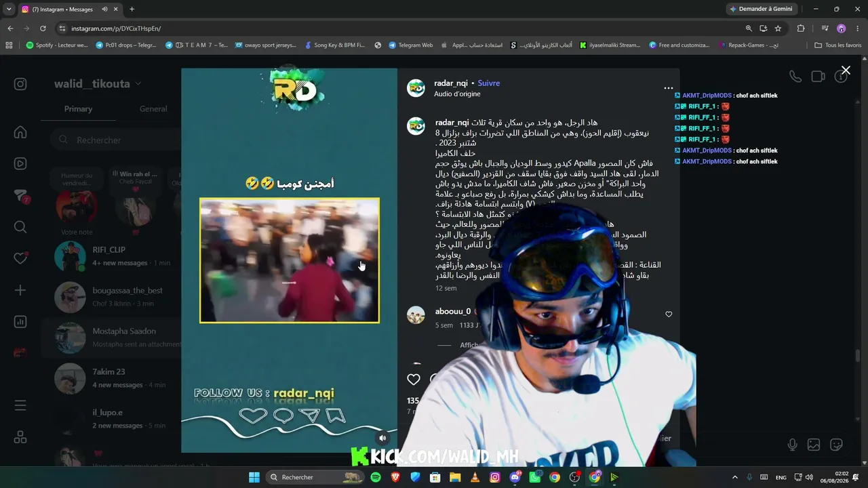Click the reel video thumbnail

[x=290, y=260]
